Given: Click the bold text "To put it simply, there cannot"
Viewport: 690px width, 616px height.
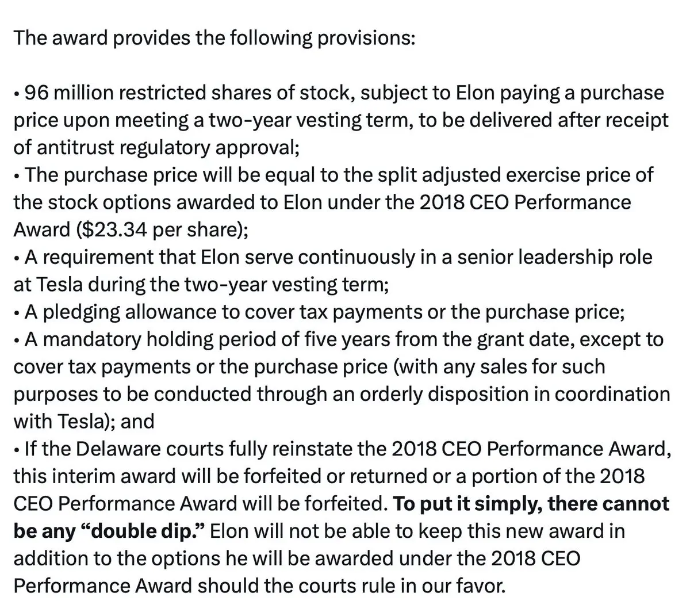Looking at the screenshot, I should point(532,503).
